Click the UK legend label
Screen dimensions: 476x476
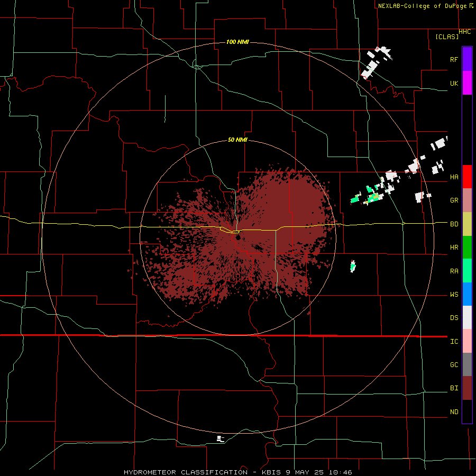(454, 83)
